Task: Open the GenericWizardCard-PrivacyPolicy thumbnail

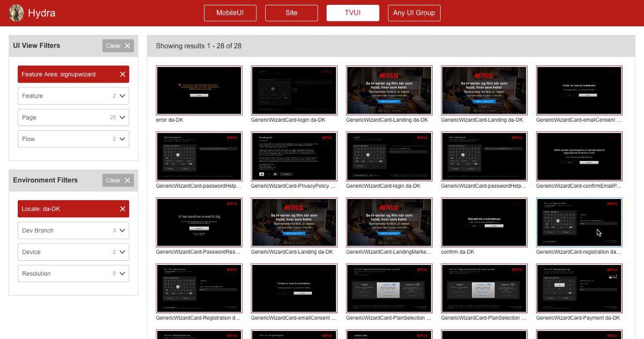Action: click(294, 156)
